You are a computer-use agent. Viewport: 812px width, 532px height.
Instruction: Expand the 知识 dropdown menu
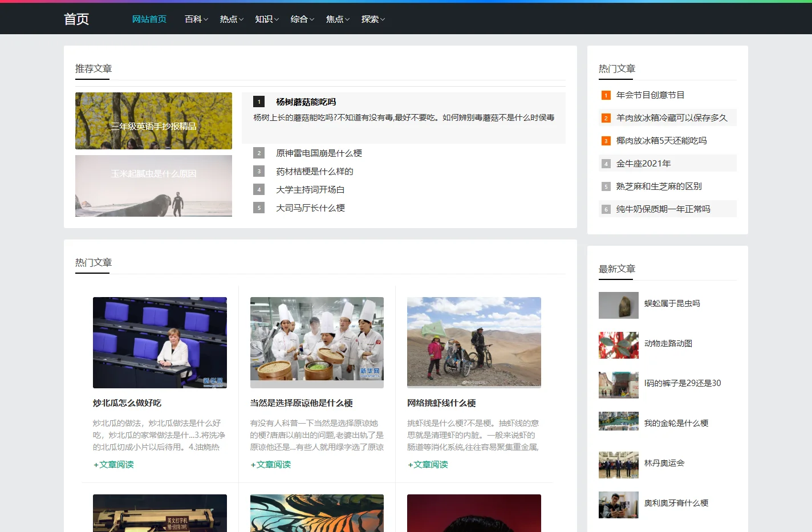point(267,19)
